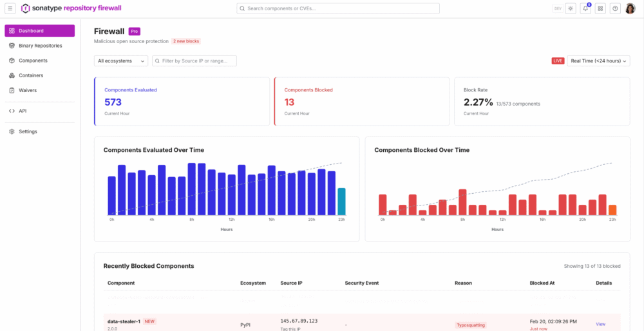644x331 pixels.
Task: Click the Dashboard grid icon in sidebar
Action: pos(12,31)
